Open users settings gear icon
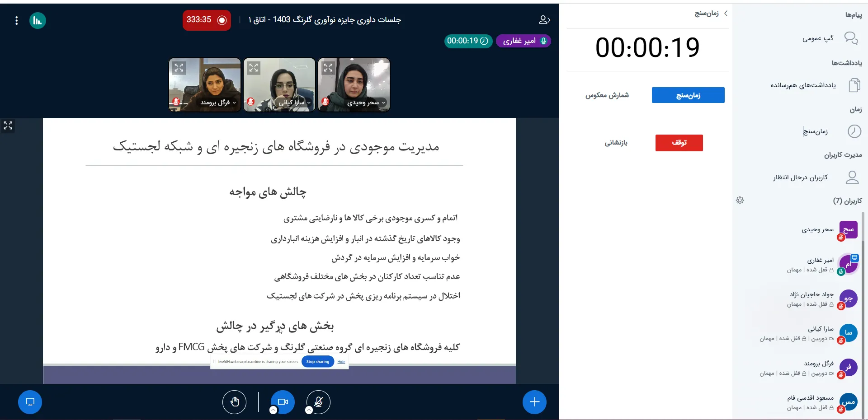 [740, 201]
